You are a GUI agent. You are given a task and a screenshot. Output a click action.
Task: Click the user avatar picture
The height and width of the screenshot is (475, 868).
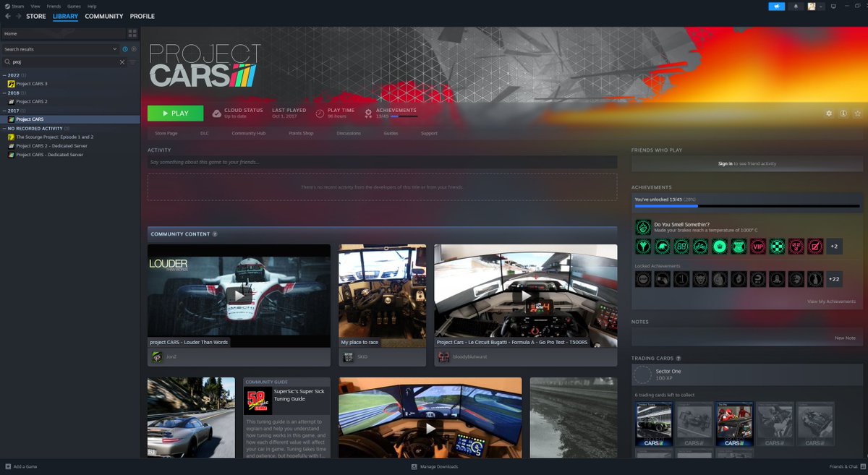tap(812, 7)
